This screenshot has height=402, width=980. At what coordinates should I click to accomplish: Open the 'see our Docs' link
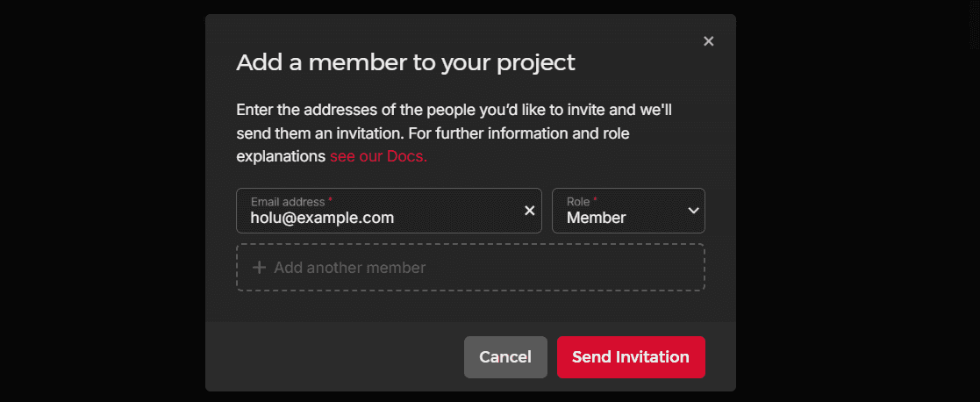[378, 157]
